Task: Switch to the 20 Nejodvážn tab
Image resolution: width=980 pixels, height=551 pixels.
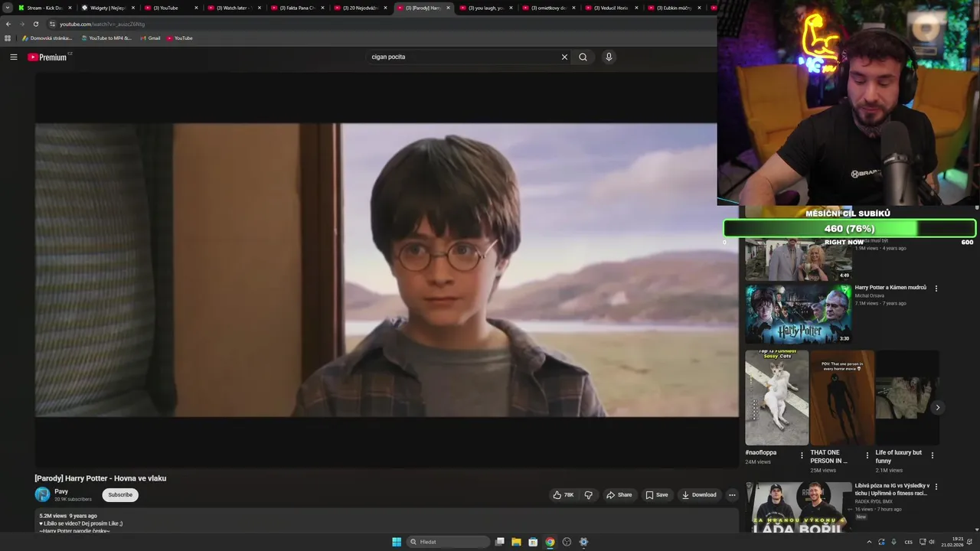Action: point(361,8)
